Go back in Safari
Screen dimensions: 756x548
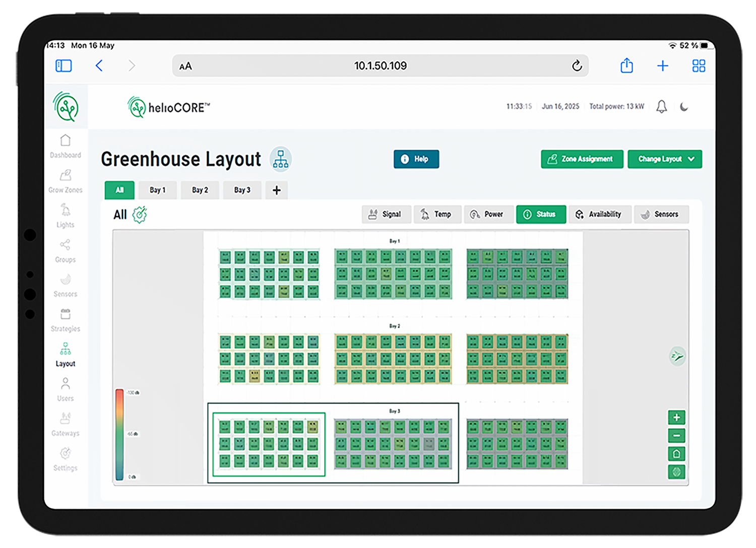point(99,65)
